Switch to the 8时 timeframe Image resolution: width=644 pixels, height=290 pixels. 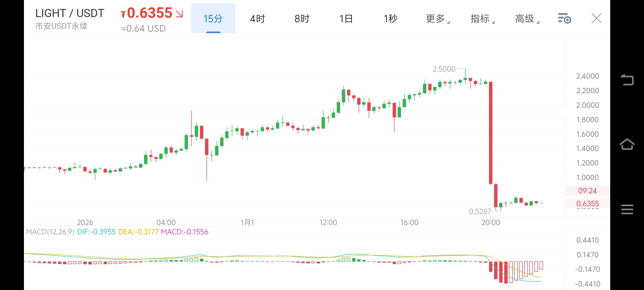pos(302,18)
